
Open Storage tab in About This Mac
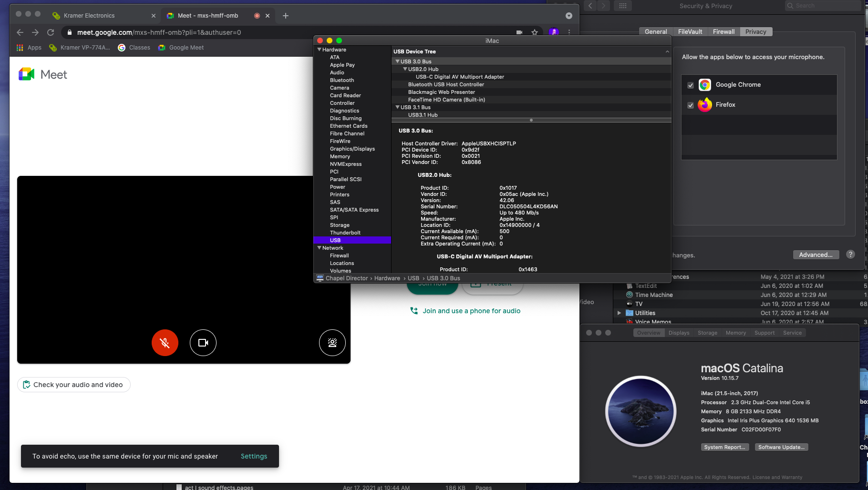(707, 333)
